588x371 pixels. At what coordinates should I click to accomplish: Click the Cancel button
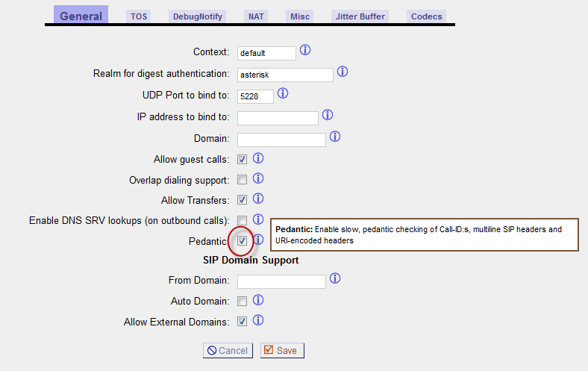[228, 350]
